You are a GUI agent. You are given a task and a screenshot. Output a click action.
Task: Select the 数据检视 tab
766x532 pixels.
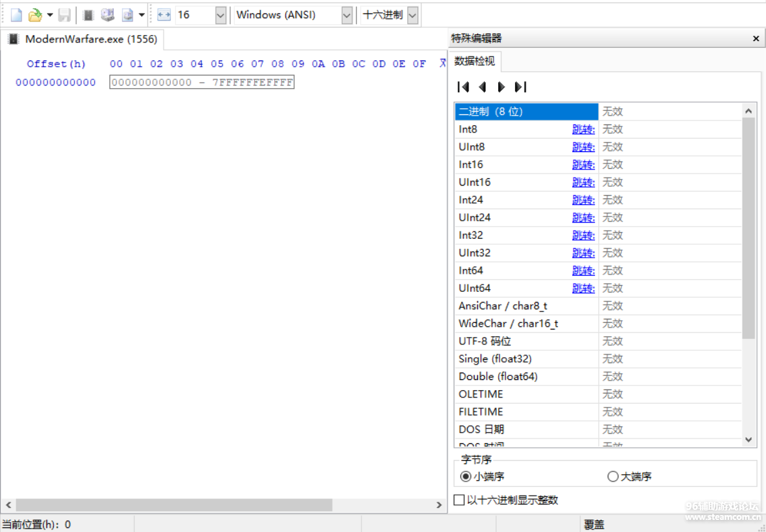[475, 60]
